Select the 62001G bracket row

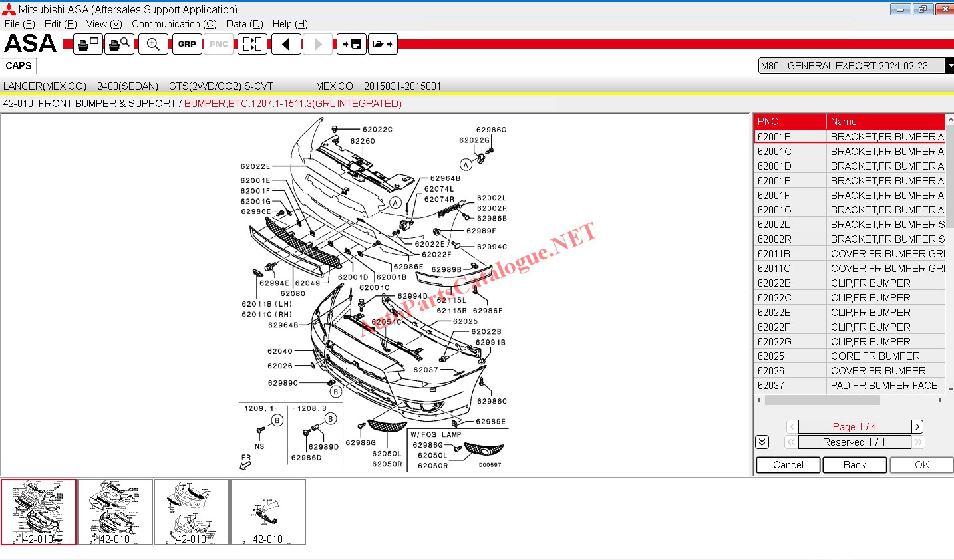coord(850,210)
